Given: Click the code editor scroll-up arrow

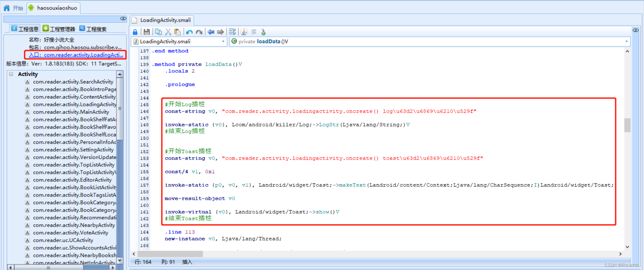Looking at the screenshot, I should tap(627, 51).
